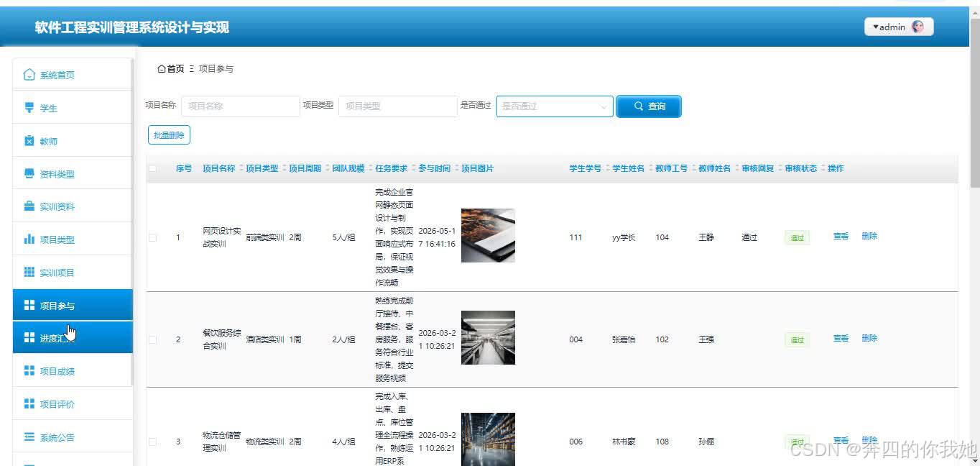Image resolution: width=980 pixels, height=466 pixels.
Task: Sort the table by 学生姓名 column
Action: (651, 168)
